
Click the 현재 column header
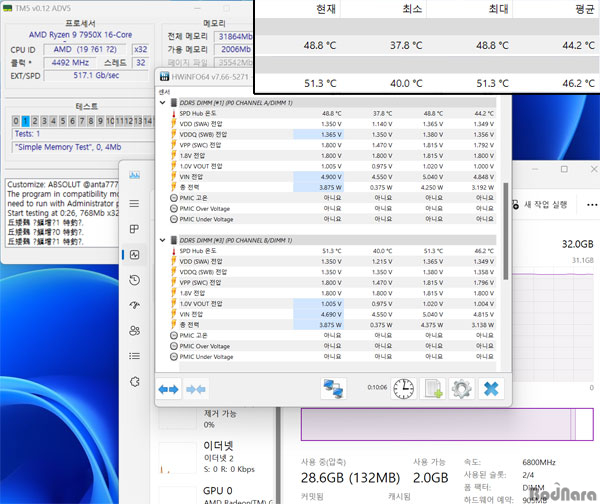point(326,8)
